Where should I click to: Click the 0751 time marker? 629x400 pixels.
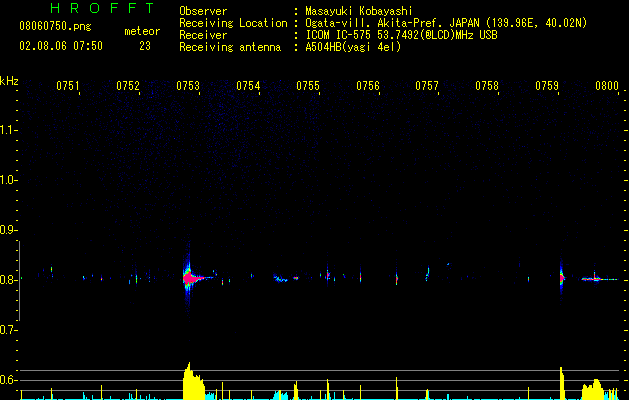pos(67,86)
